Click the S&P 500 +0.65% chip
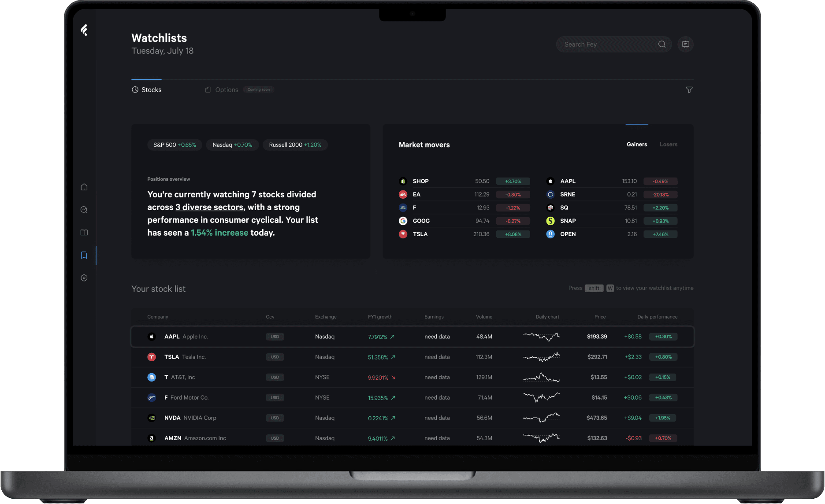The width and height of the screenshot is (825, 504). click(175, 145)
